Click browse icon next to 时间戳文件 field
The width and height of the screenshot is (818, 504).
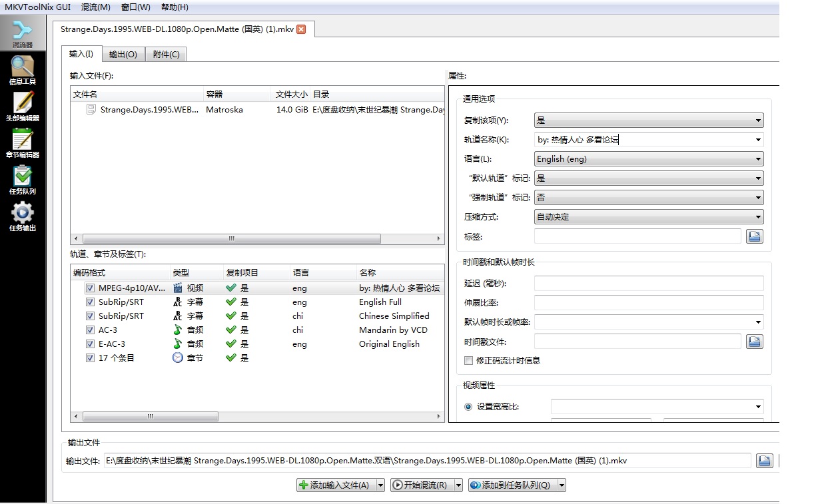point(754,342)
